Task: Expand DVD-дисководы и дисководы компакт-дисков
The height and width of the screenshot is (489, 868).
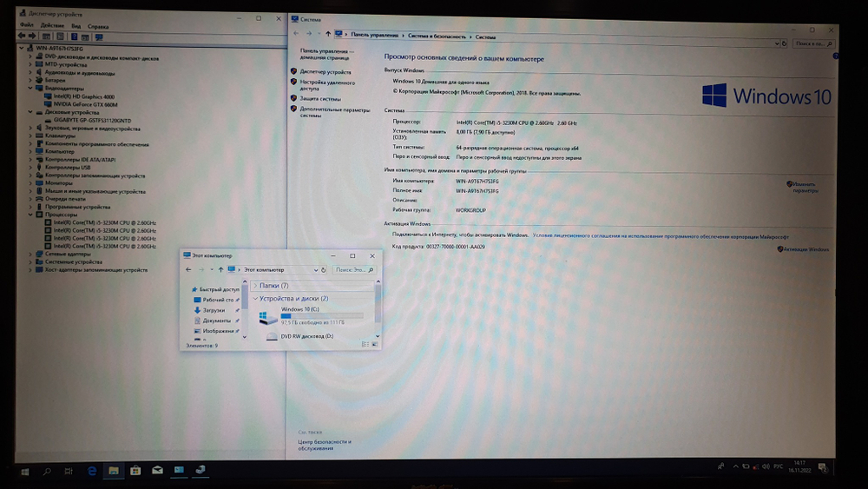Action: [30, 56]
